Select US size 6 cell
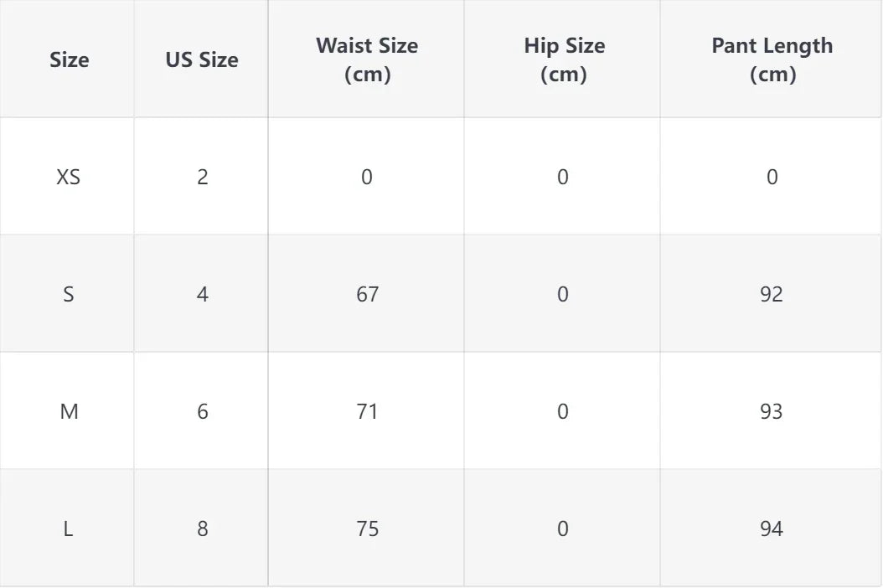This screenshot has width=883, height=588. pos(202,411)
